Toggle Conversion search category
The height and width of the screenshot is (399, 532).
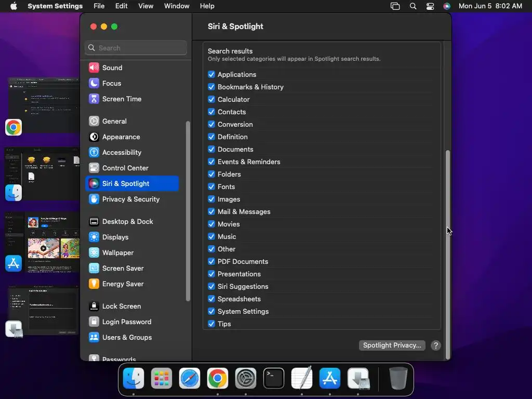(211, 124)
